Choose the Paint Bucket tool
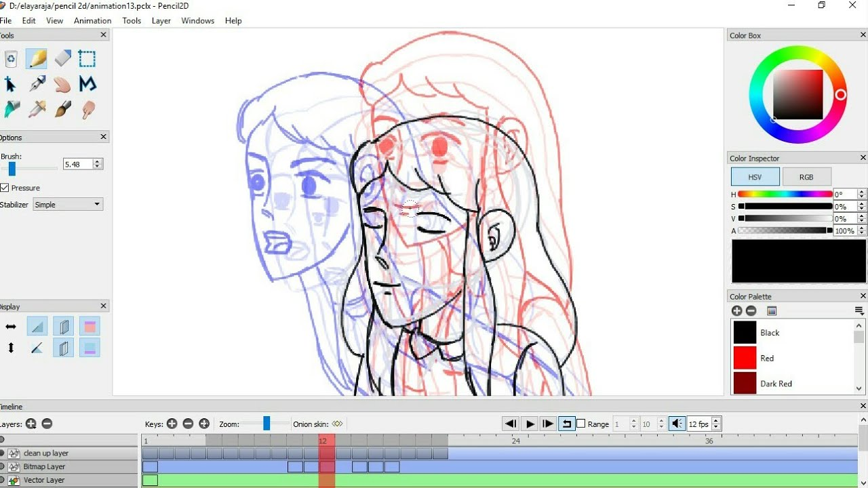The image size is (868, 488). [11, 109]
